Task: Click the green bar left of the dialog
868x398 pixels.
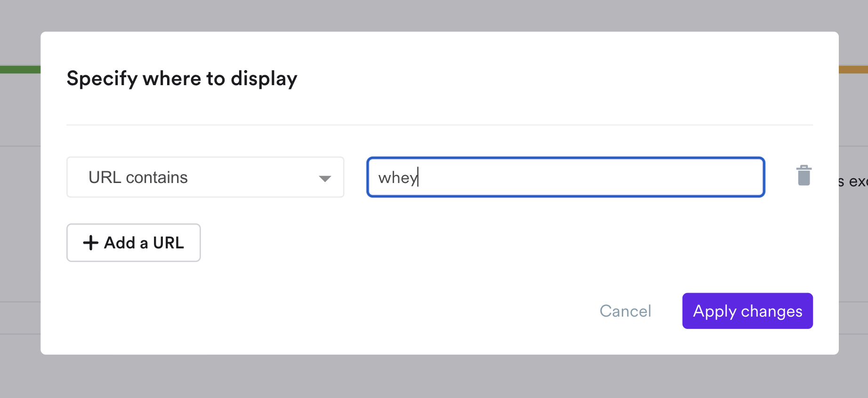Action: click(x=20, y=70)
